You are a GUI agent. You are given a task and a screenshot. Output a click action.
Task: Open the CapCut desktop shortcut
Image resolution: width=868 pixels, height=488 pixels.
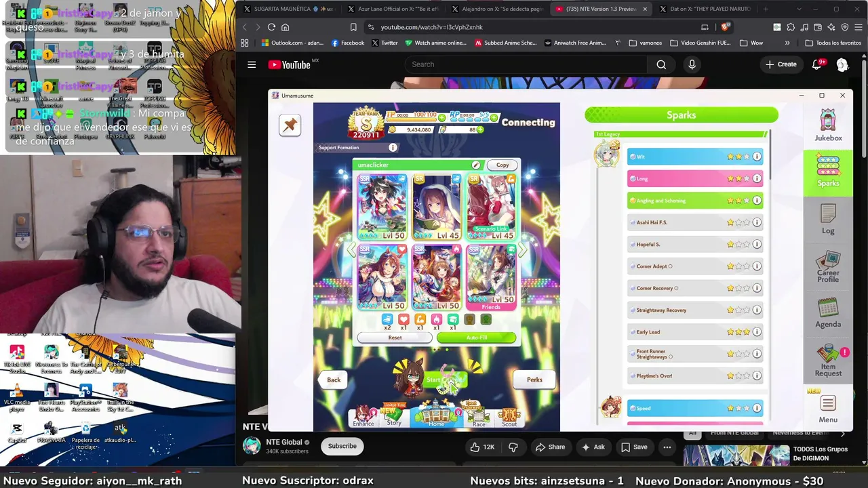coord(17,432)
